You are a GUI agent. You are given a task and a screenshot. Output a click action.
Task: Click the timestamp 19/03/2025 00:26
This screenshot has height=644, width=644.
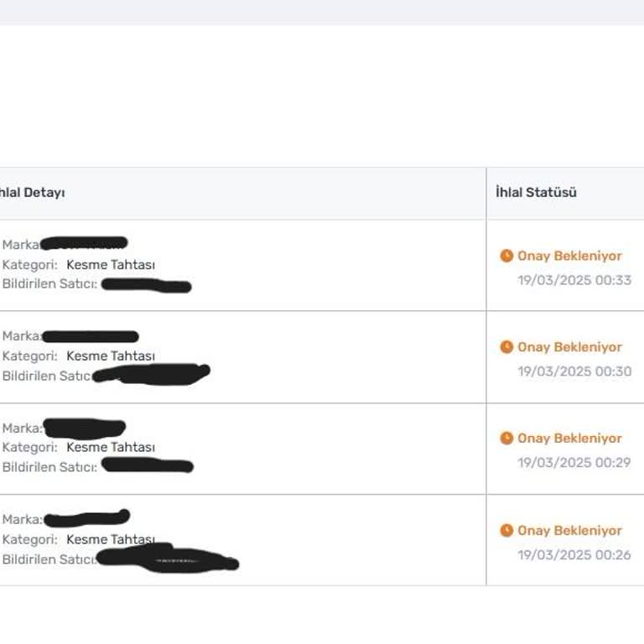tap(574, 555)
